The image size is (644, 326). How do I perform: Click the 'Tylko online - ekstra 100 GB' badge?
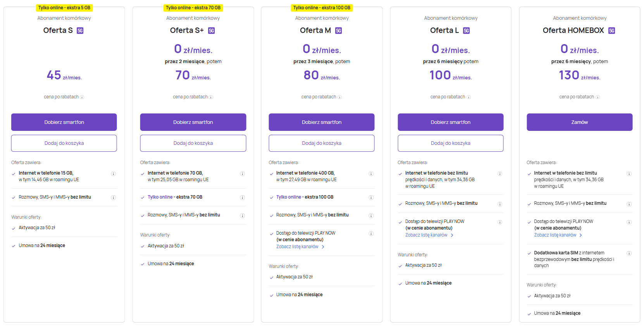click(322, 8)
